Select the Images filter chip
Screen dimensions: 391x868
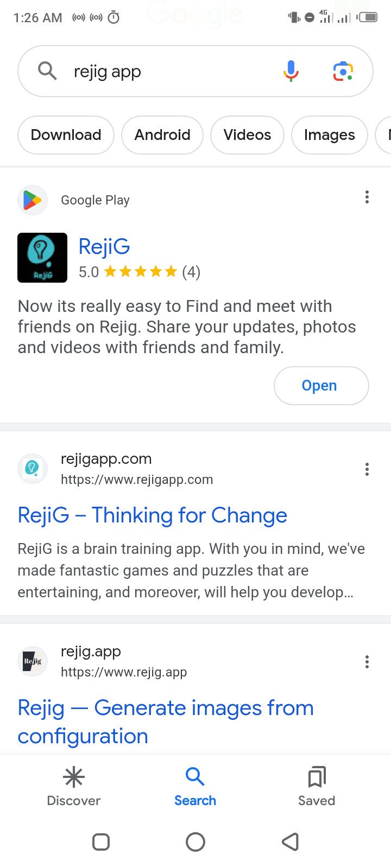[x=329, y=135]
